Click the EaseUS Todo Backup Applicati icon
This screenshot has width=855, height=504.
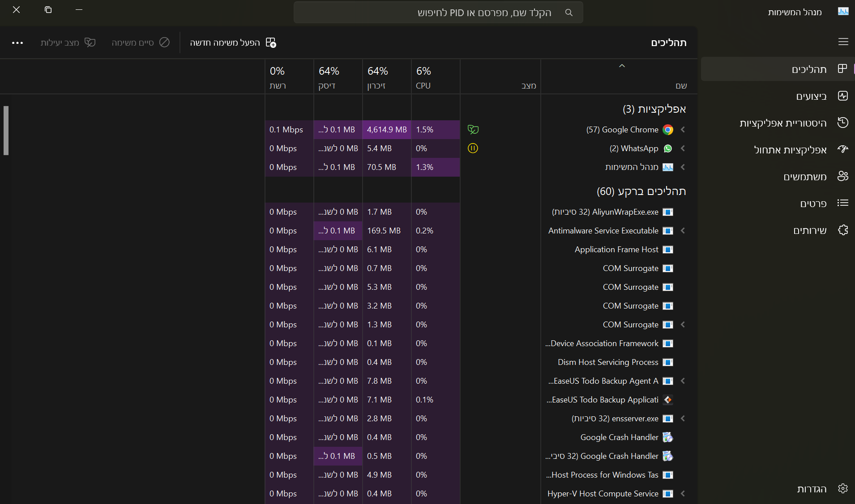668,400
